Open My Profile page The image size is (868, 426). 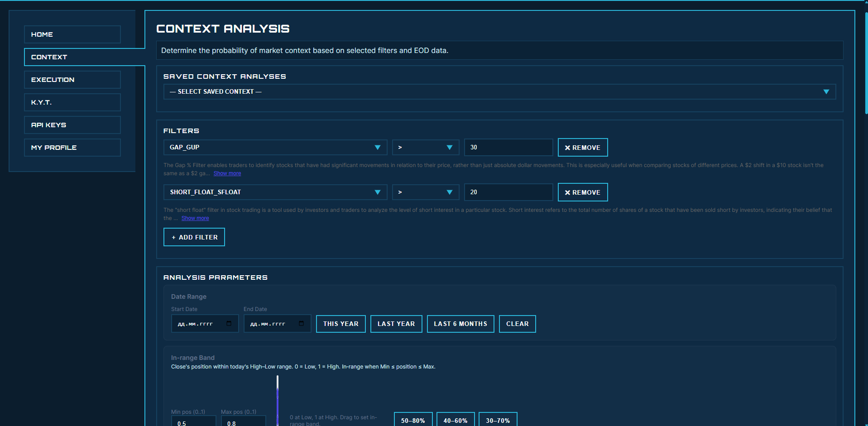pos(72,148)
